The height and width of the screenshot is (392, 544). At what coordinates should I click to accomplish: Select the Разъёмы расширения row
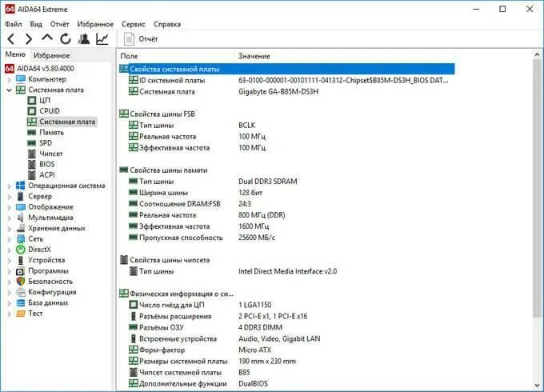pos(286,316)
